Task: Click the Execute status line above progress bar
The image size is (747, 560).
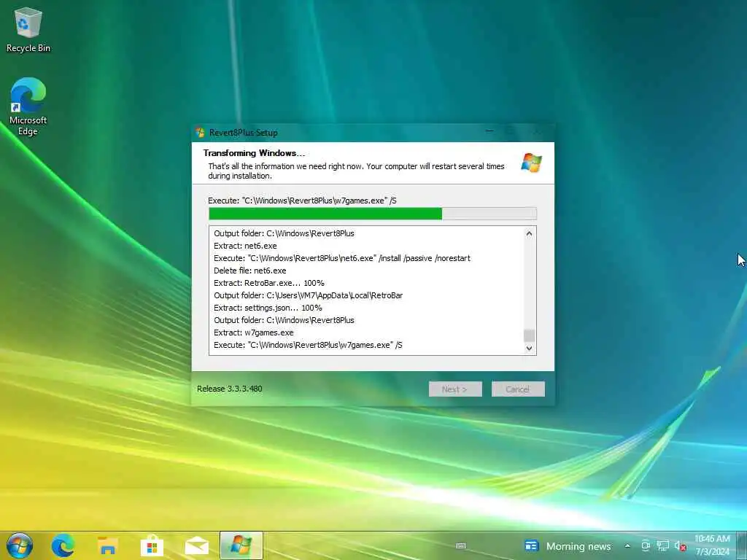Action: click(302, 201)
